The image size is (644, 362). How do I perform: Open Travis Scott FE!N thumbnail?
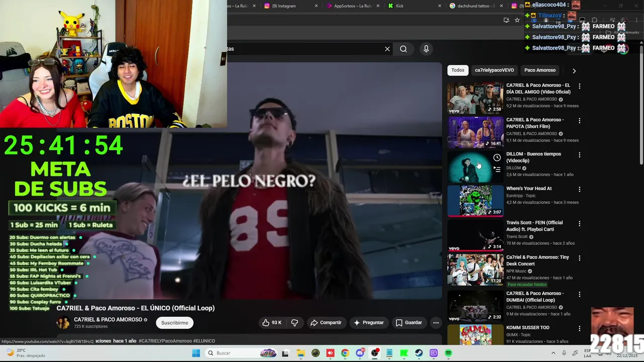click(475, 235)
